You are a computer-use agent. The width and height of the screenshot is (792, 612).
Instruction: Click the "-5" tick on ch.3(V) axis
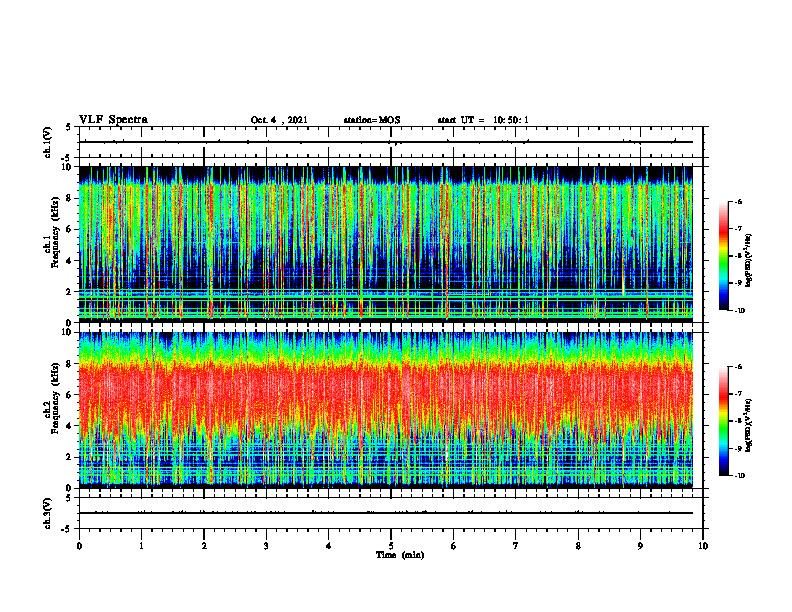pyautogui.click(x=68, y=529)
